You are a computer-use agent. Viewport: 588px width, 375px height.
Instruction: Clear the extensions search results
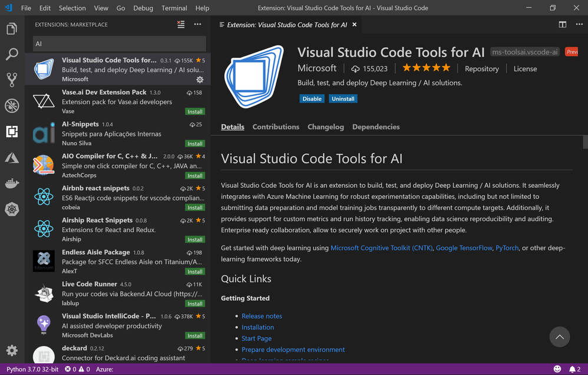[181, 25]
